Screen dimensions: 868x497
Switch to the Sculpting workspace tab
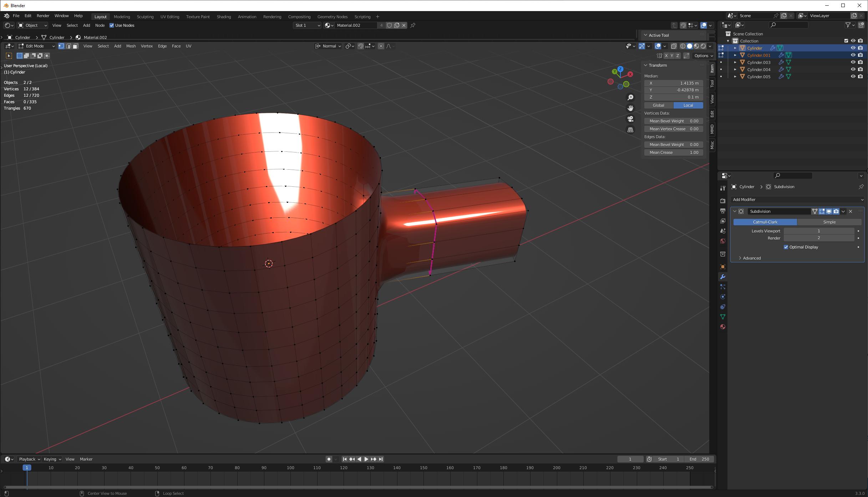click(x=145, y=17)
